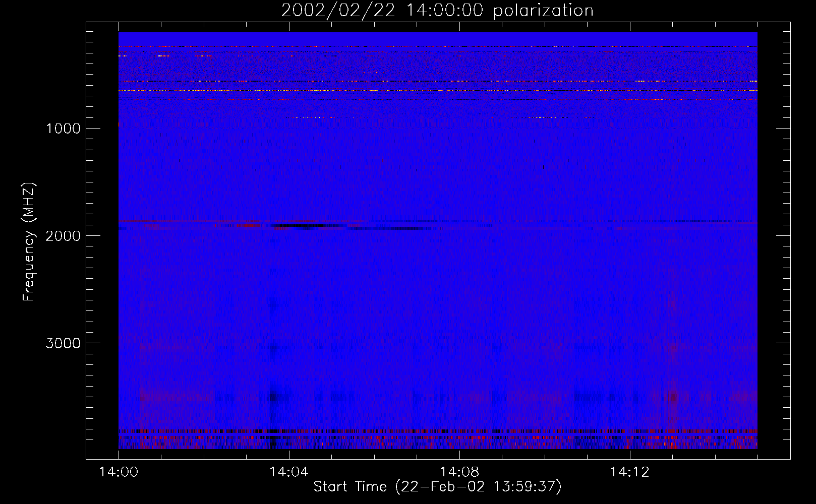Select the "Start Time (22-Feb-02 13:59:37)" label
816x504 pixels.
(437, 487)
